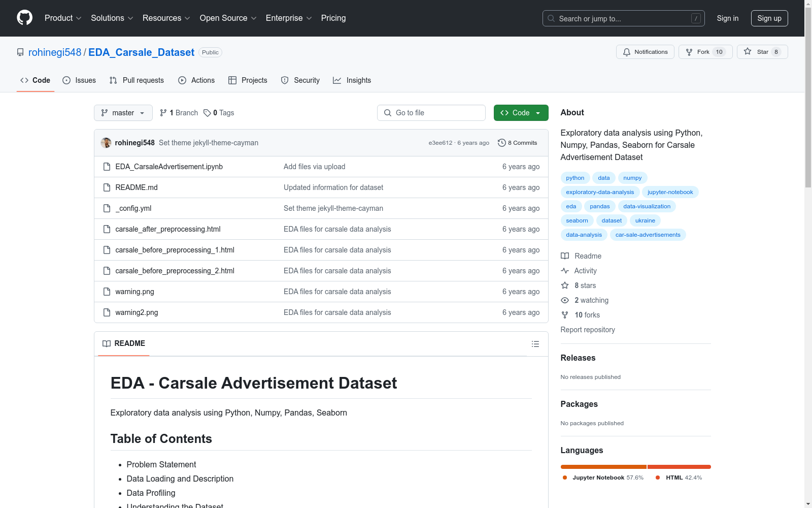Click the Notifications bell icon

[627, 52]
